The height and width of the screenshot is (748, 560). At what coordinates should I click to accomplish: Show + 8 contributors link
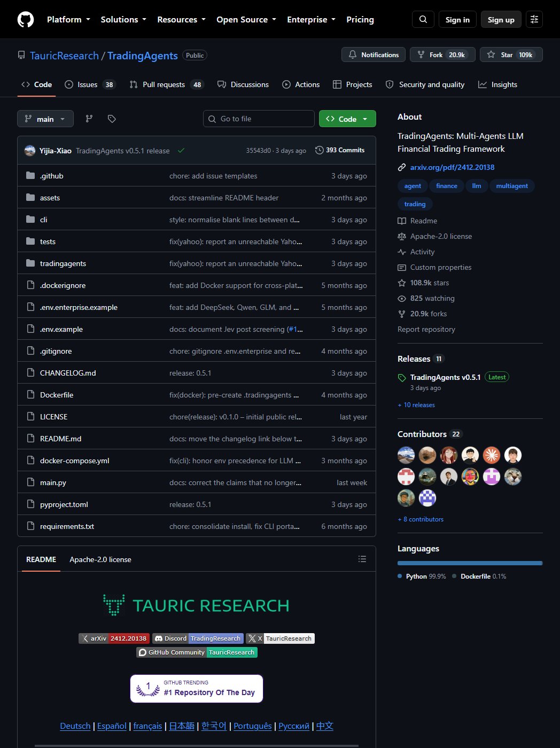click(x=421, y=519)
